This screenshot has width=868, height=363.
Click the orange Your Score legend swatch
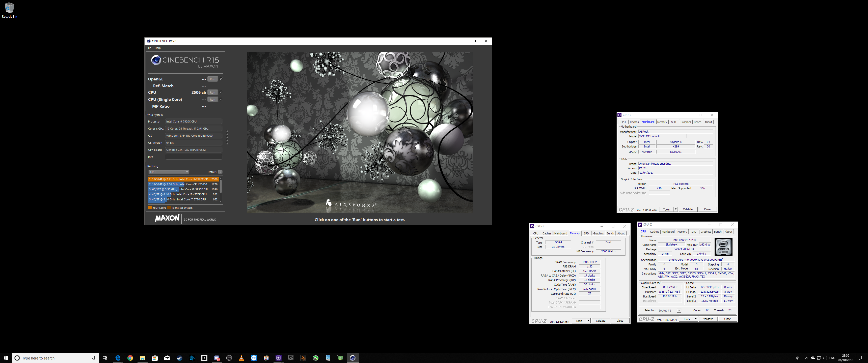click(x=150, y=208)
